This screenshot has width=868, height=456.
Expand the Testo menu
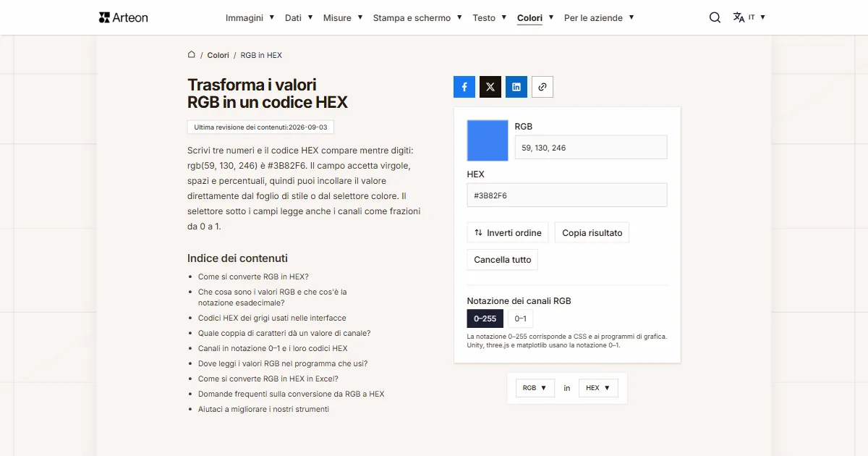point(490,17)
